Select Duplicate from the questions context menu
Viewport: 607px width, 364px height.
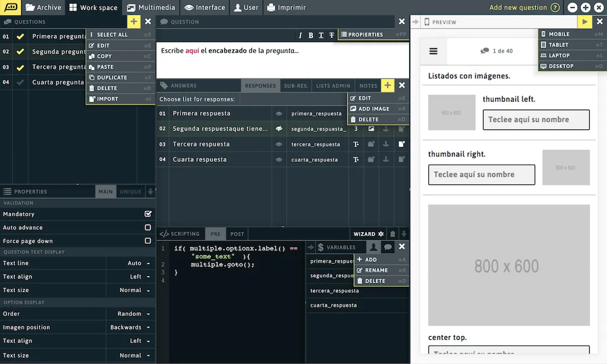click(x=112, y=77)
